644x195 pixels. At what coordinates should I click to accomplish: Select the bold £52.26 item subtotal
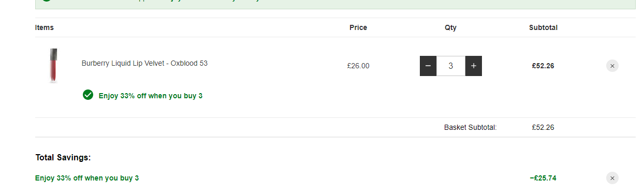[543, 66]
